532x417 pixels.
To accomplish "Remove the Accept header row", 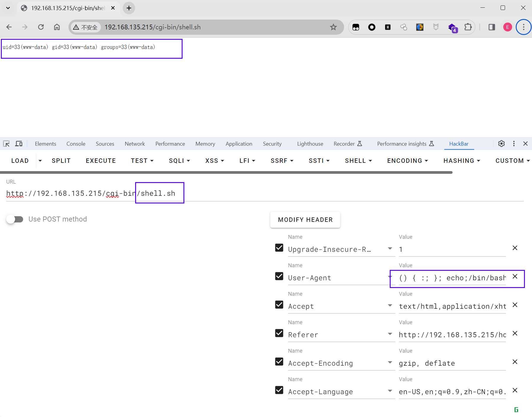I will (515, 305).
